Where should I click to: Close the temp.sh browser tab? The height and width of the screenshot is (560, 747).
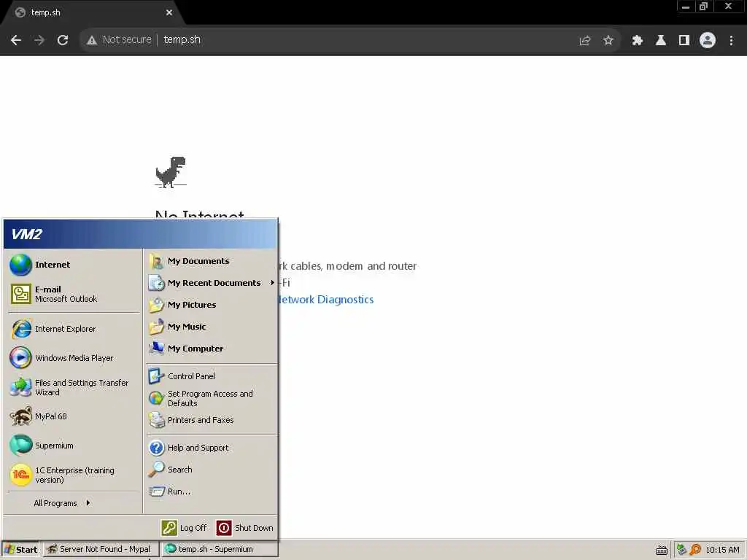(169, 12)
